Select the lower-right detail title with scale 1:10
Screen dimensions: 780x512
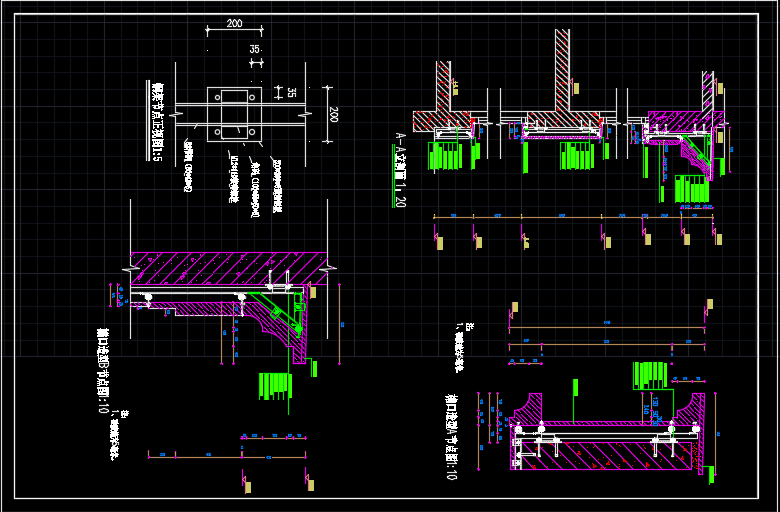coord(450,437)
